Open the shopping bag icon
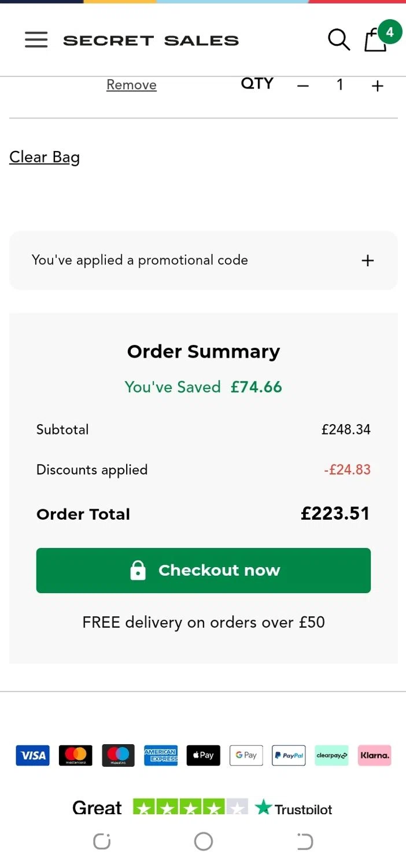 [375, 41]
